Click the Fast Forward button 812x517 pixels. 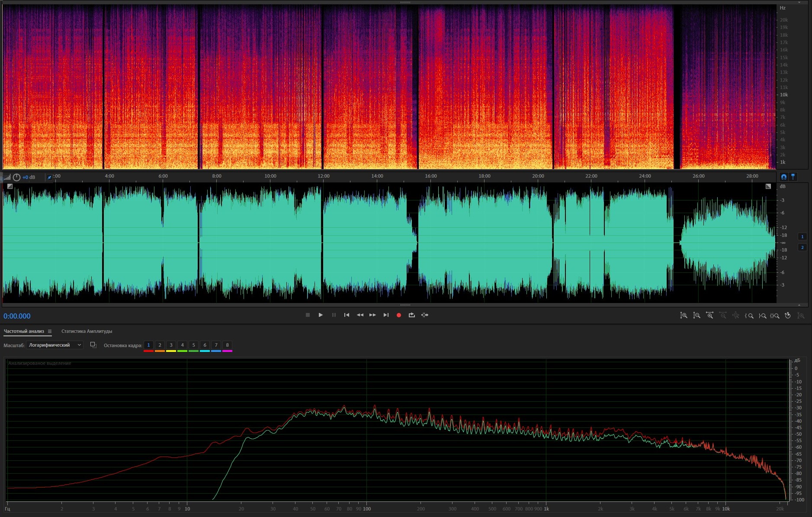372,315
